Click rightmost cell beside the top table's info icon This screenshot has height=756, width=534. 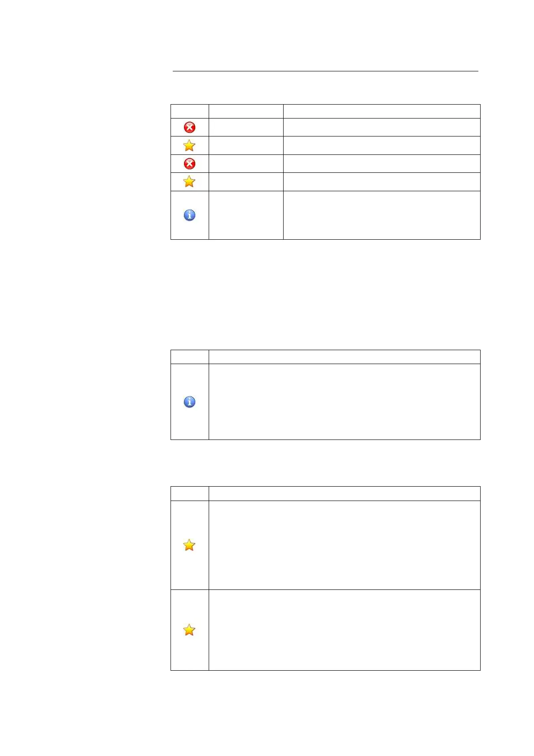click(381, 215)
